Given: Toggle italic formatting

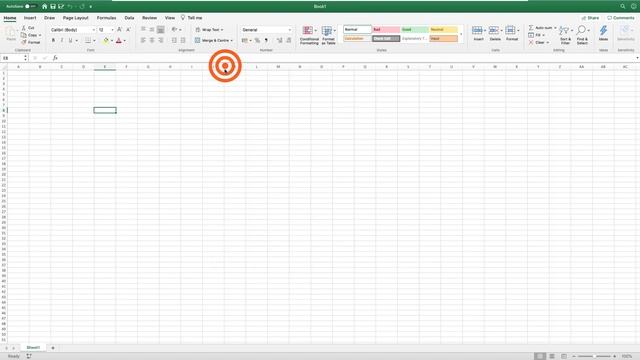Looking at the screenshot, I should pos(62,40).
